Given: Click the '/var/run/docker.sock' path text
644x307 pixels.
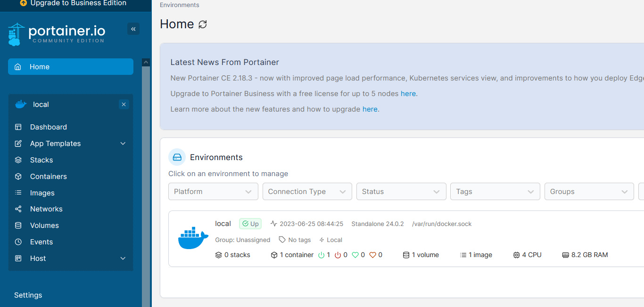Looking at the screenshot, I should (x=442, y=224).
